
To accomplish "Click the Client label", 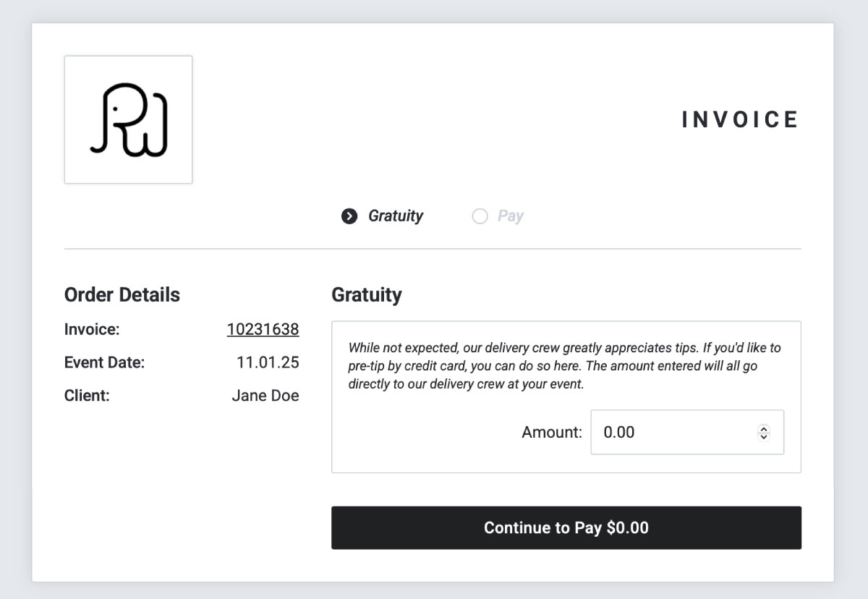I will (x=87, y=396).
